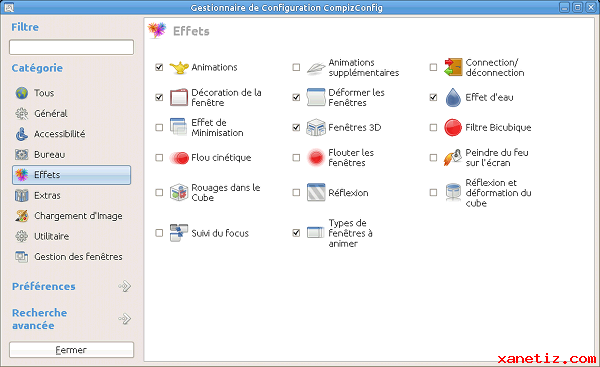Expand the Recherche avancée arrow
Viewport: 600px width, 367px height.
click(x=125, y=318)
